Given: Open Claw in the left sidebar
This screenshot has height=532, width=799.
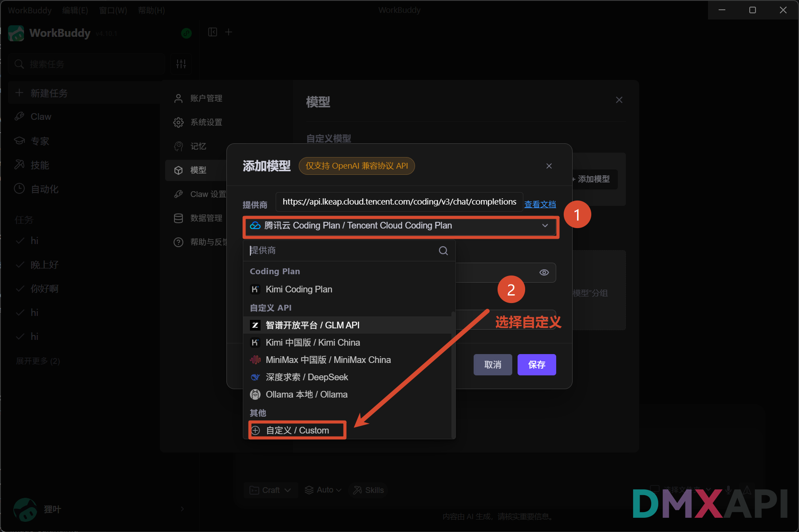Looking at the screenshot, I should 84,117.
